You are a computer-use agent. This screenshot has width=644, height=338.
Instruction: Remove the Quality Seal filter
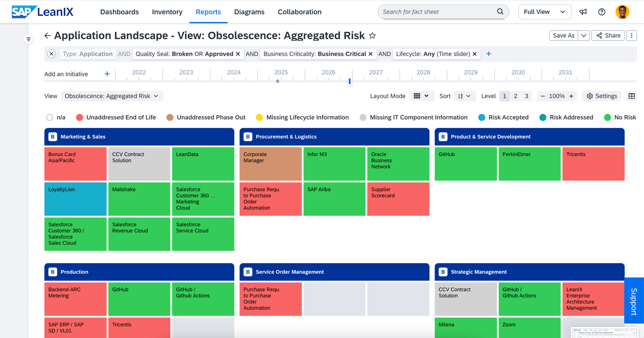tap(238, 54)
